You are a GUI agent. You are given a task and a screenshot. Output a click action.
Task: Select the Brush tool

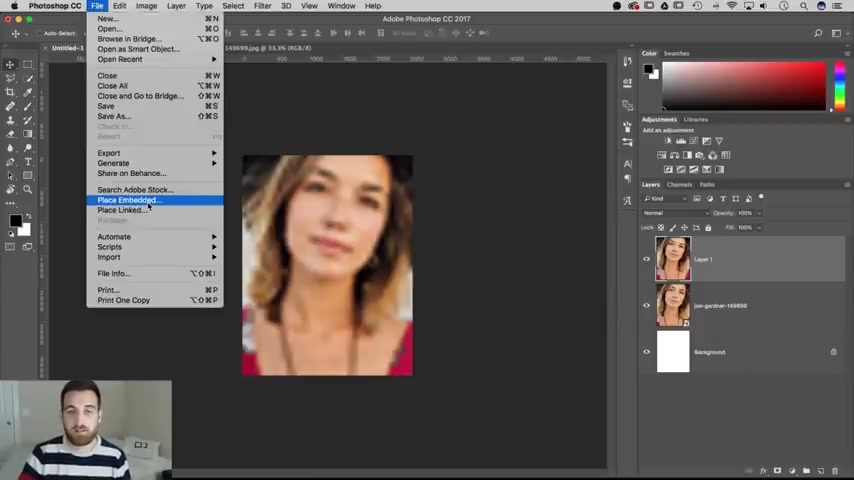tap(28, 106)
